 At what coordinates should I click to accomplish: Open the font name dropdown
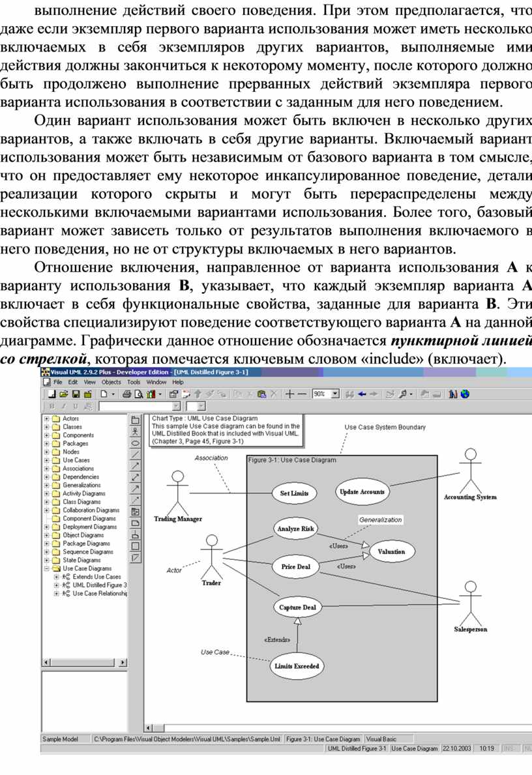pos(176,406)
